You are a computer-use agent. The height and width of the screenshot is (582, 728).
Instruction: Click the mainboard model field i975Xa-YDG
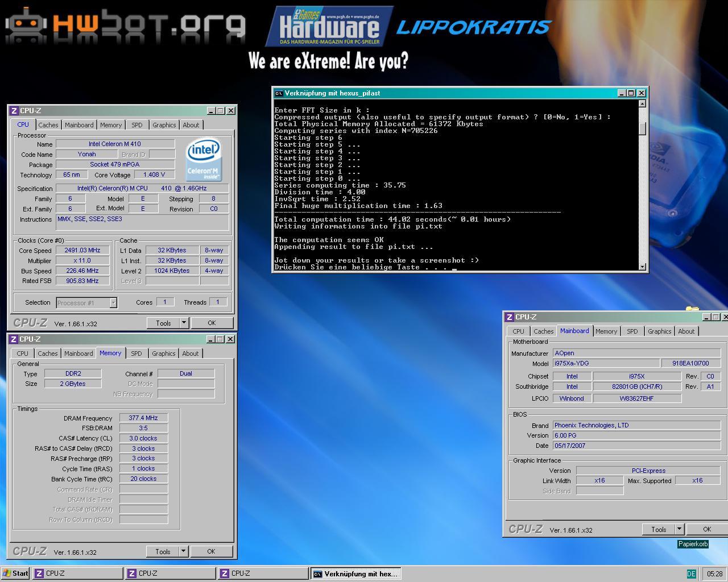606,364
